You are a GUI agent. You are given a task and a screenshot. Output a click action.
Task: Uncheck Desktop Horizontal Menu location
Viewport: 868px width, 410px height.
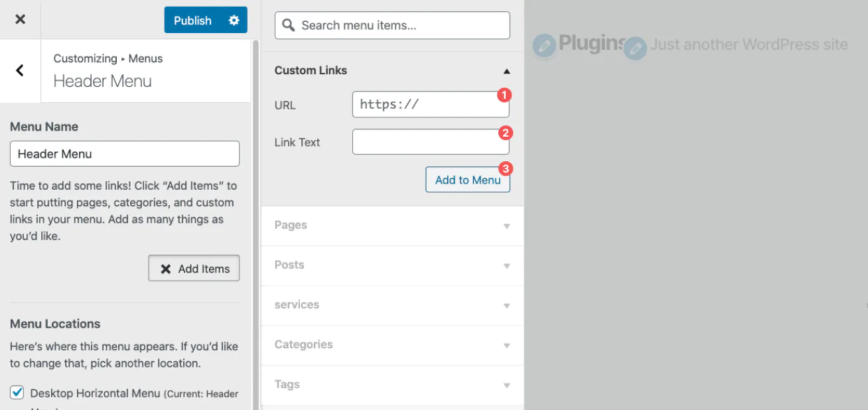[17, 393]
